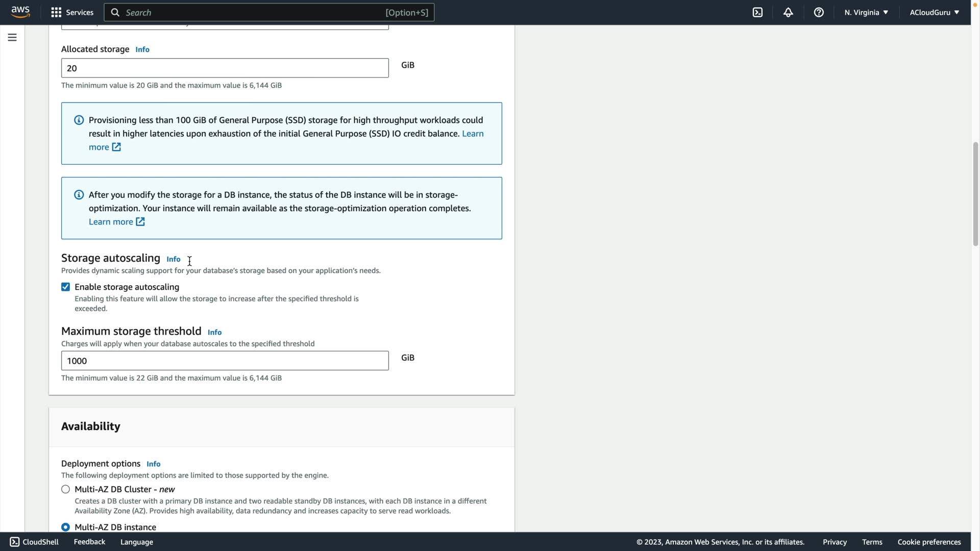Screen dimensions: 980x551
Task: Open the Language selector in footer
Action: [x=136, y=542]
